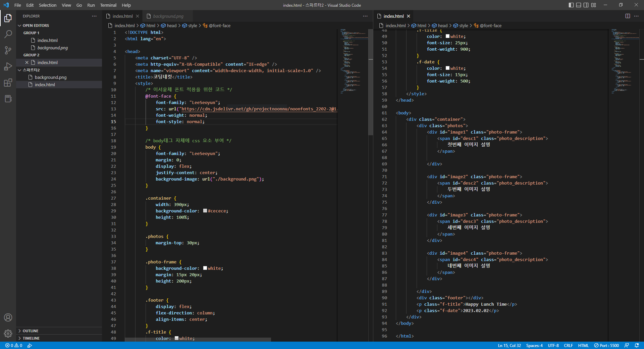This screenshot has height=349, width=644.
Task: Click the Live Server Port 5500 indicator
Action: click(606, 345)
